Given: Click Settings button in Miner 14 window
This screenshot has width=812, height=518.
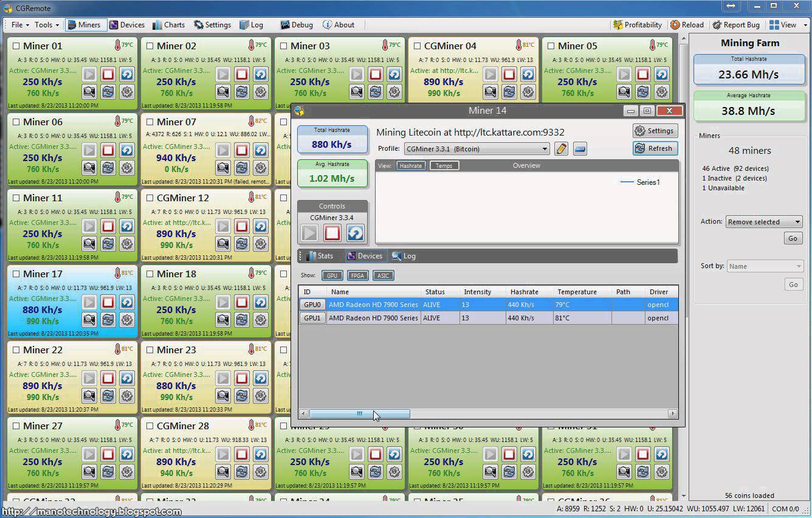Looking at the screenshot, I should 655,131.
